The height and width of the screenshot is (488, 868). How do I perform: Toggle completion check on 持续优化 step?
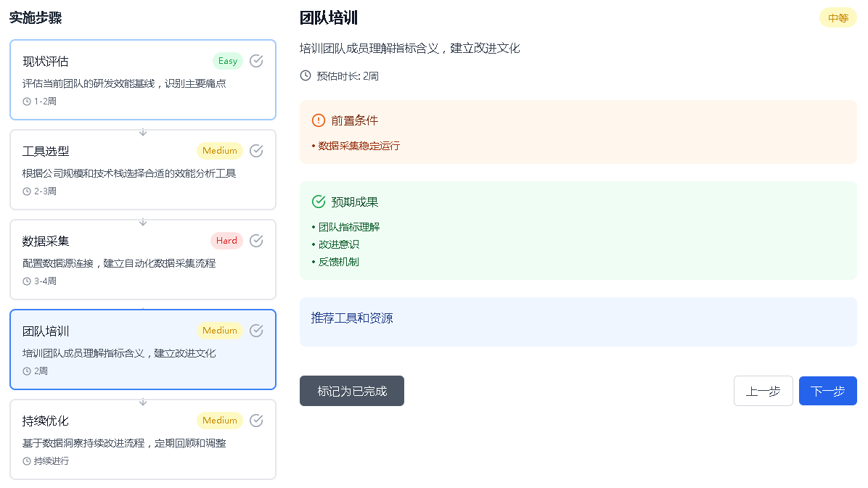[x=256, y=421]
